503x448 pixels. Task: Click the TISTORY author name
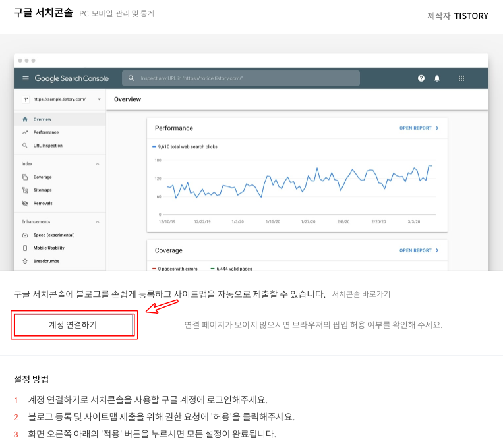click(x=471, y=16)
